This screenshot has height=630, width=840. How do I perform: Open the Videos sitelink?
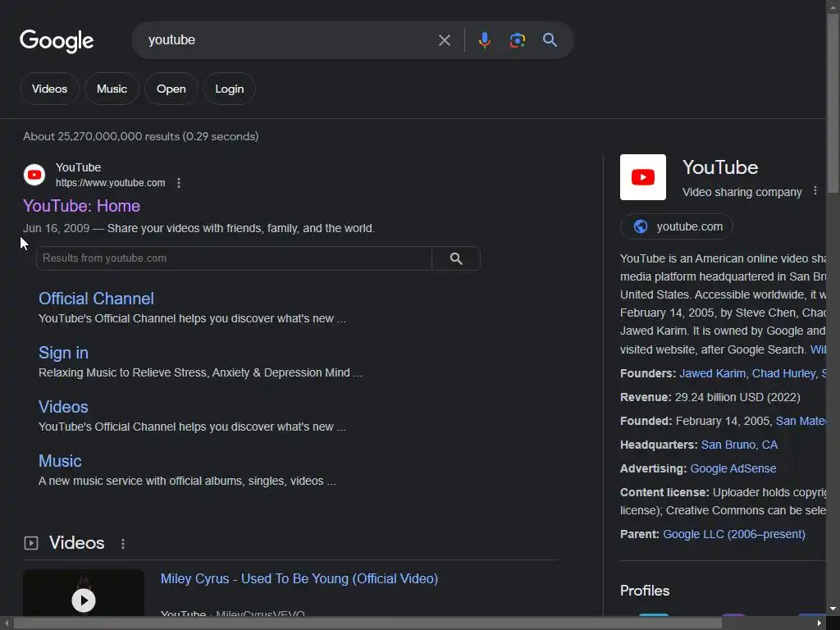coord(63,407)
